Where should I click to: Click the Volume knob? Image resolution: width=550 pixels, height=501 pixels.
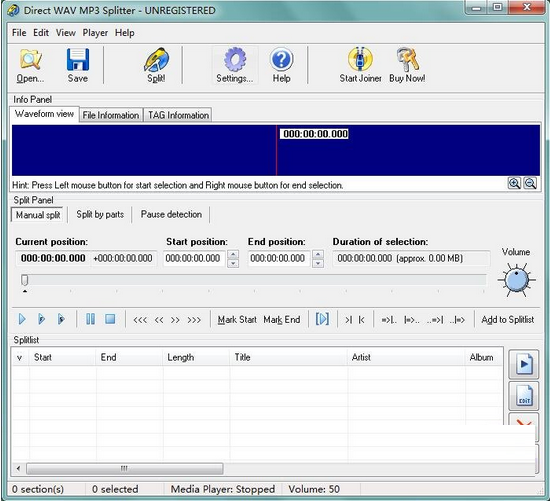pos(516,280)
